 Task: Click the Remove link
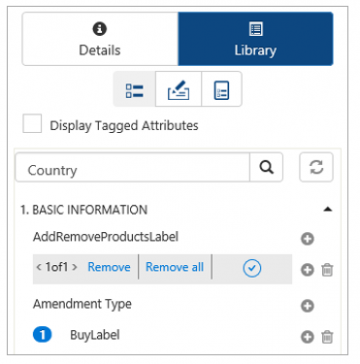(109, 267)
